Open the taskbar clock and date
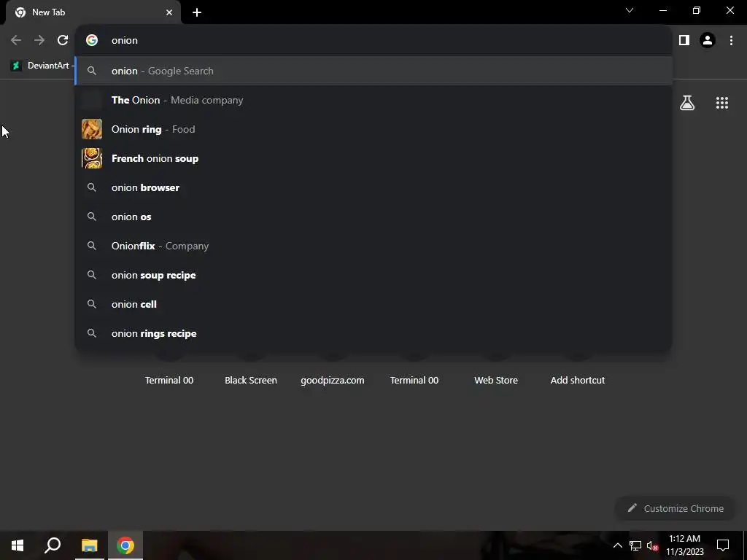This screenshot has width=747, height=560. pos(684,545)
